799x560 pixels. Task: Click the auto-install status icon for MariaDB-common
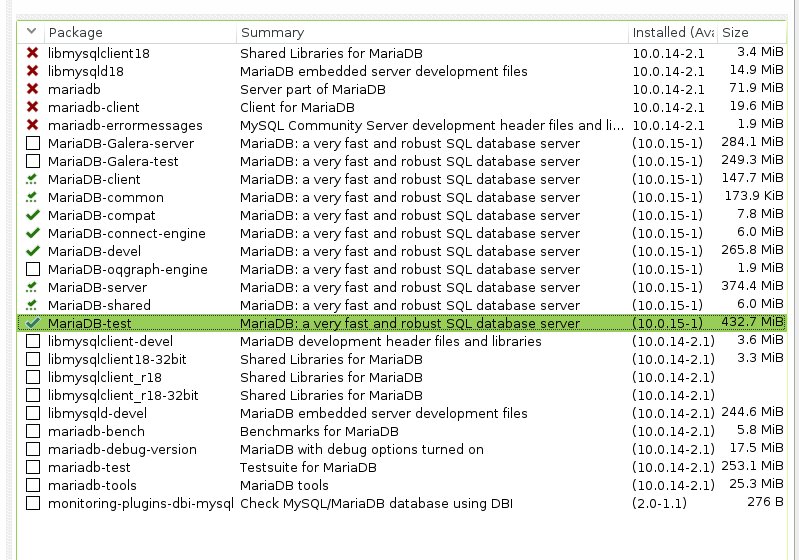pos(33,197)
